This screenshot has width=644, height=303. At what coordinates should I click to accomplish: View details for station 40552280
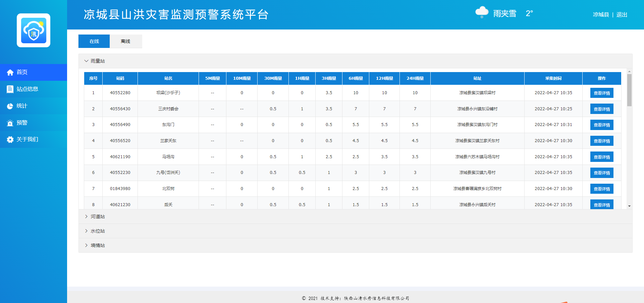[601, 93]
